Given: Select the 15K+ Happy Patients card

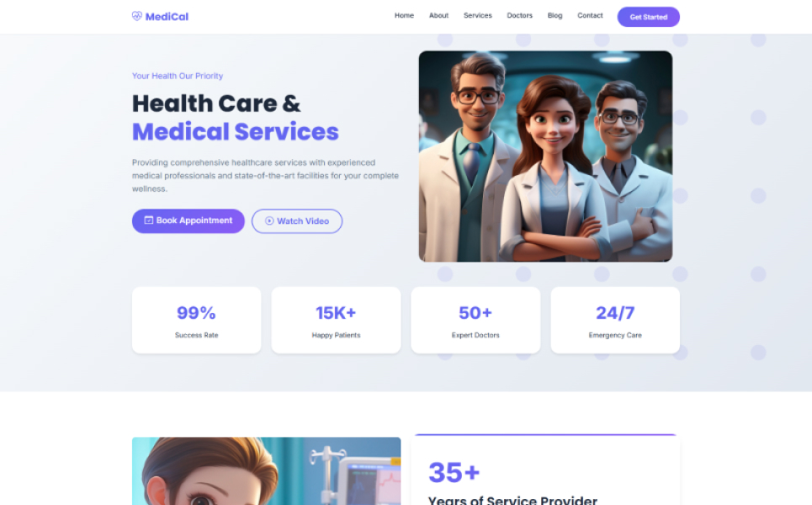Looking at the screenshot, I should tap(336, 320).
